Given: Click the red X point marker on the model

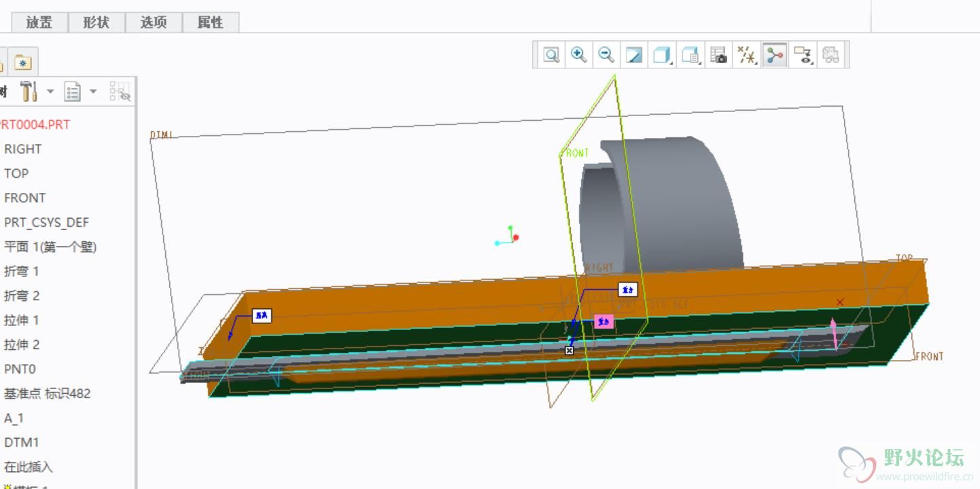Looking at the screenshot, I should click(840, 302).
